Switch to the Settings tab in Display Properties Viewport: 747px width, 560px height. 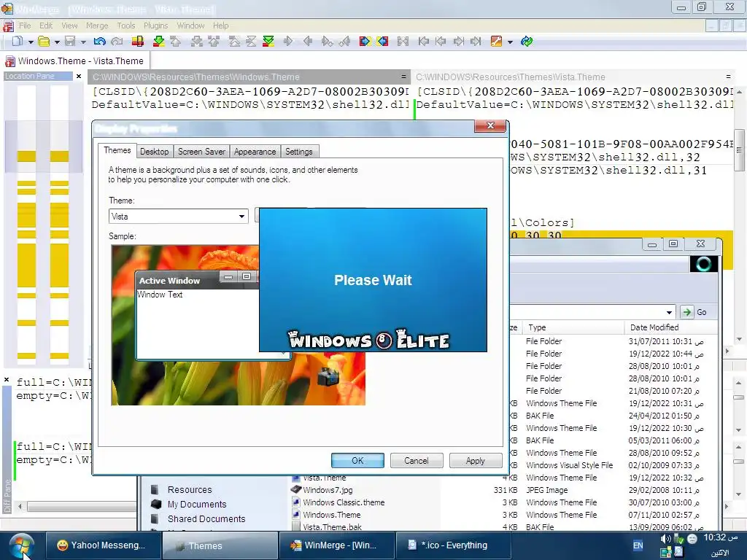(x=298, y=152)
